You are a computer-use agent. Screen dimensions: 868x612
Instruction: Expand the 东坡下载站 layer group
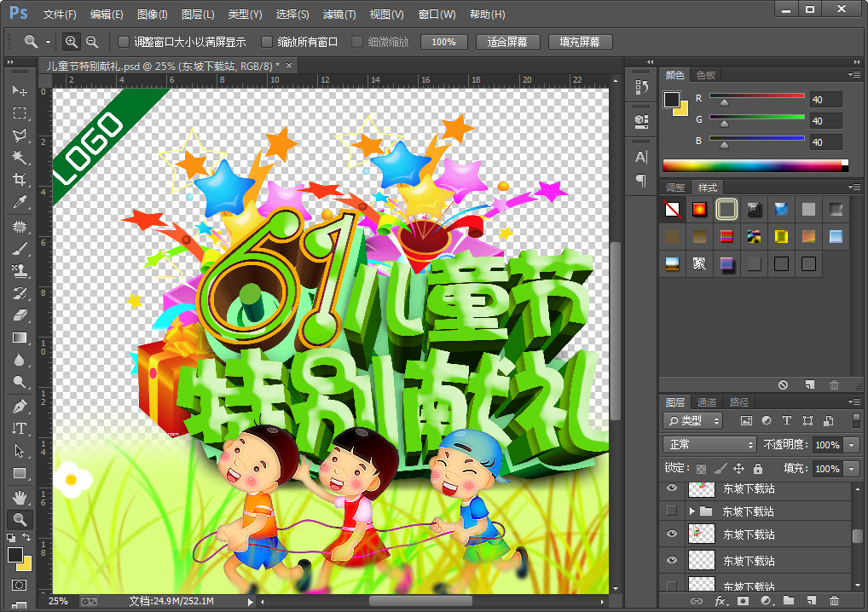[692, 511]
